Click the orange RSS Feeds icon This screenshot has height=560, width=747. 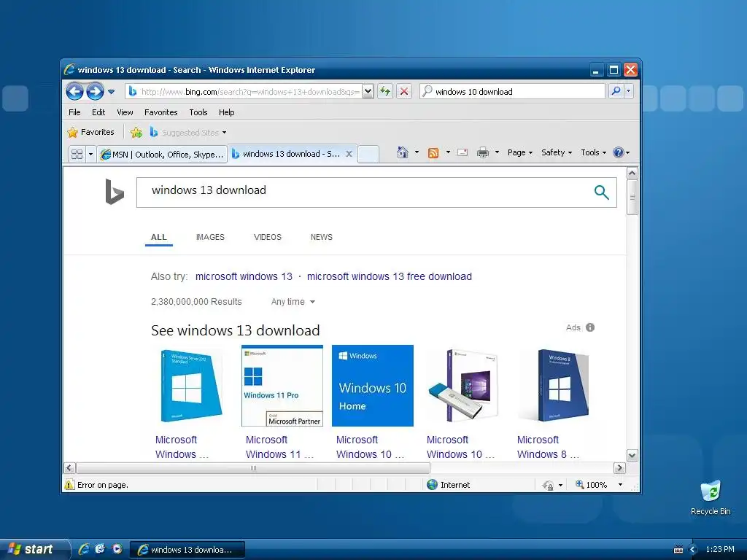pos(433,152)
